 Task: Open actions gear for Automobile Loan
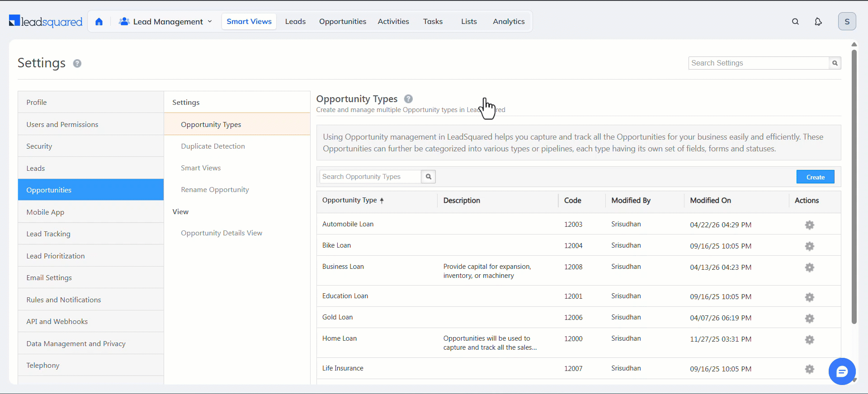[x=809, y=225]
